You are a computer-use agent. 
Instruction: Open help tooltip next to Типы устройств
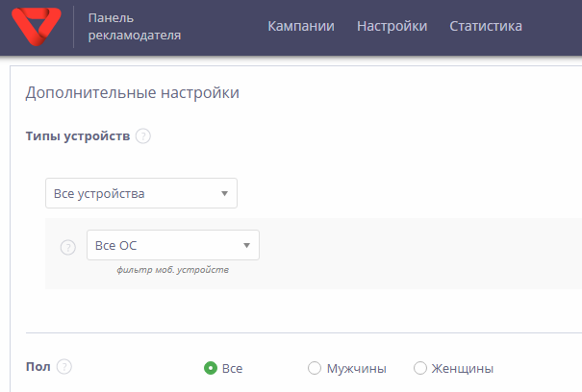[x=143, y=136]
